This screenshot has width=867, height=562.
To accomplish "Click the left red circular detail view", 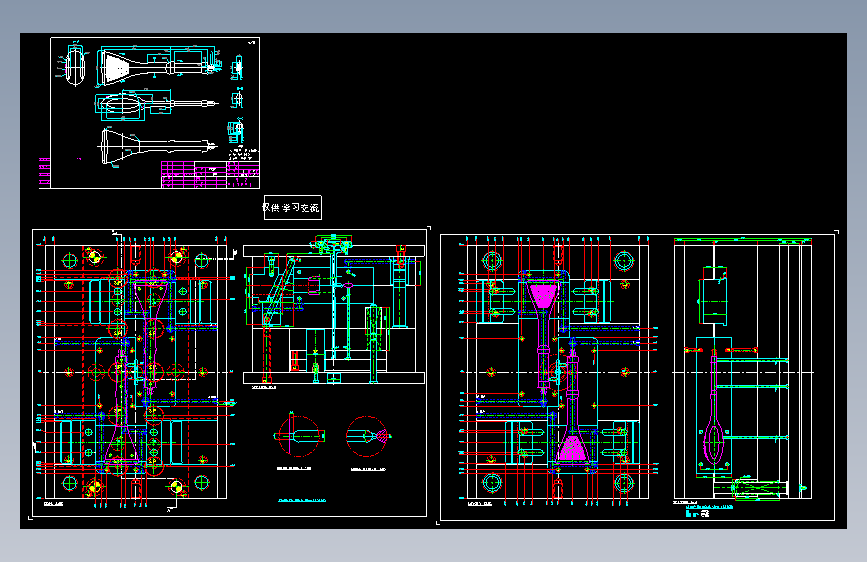I will coord(299,436).
